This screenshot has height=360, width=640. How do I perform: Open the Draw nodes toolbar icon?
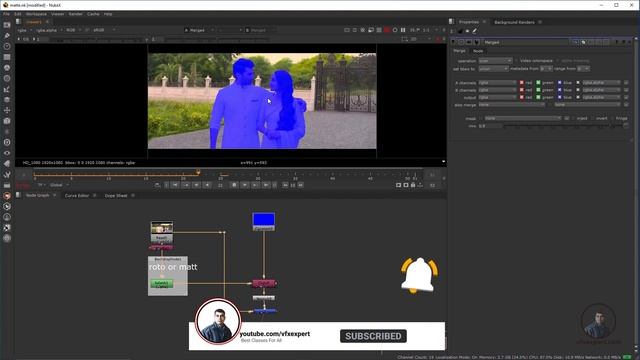point(7,36)
